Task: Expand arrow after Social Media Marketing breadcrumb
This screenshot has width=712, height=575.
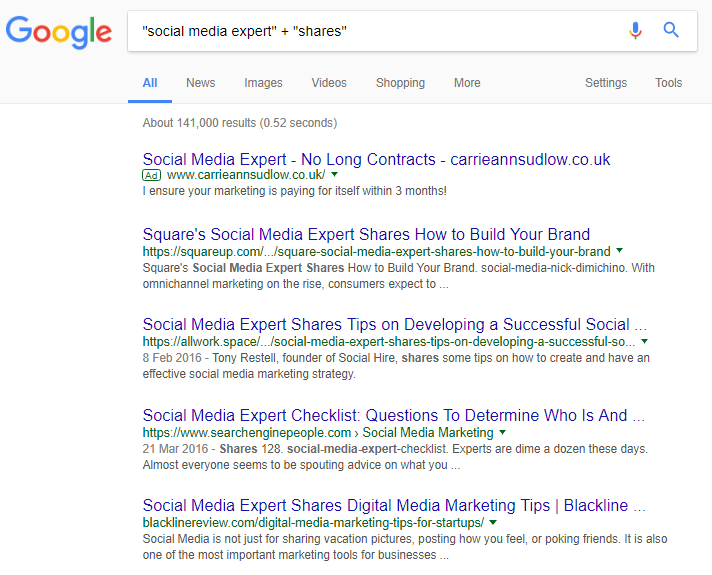Action: [503, 433]
